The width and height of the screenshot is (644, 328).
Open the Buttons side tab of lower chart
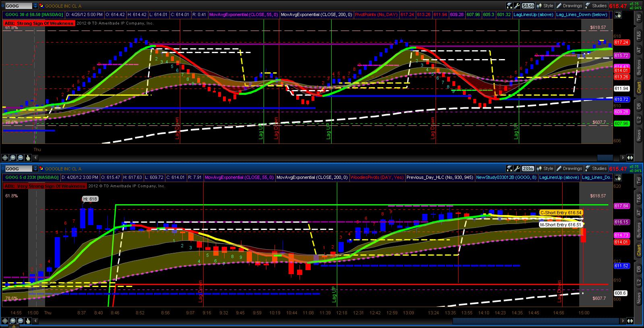[x=639, y=230]
